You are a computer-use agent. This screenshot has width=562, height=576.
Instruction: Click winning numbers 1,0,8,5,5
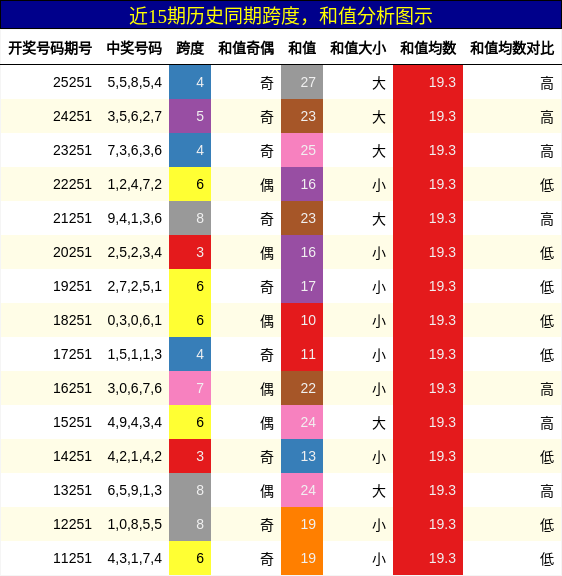[134, 524]
